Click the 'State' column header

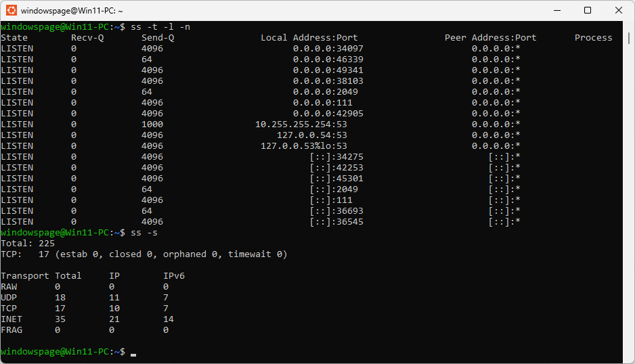[x=14, y=38]
